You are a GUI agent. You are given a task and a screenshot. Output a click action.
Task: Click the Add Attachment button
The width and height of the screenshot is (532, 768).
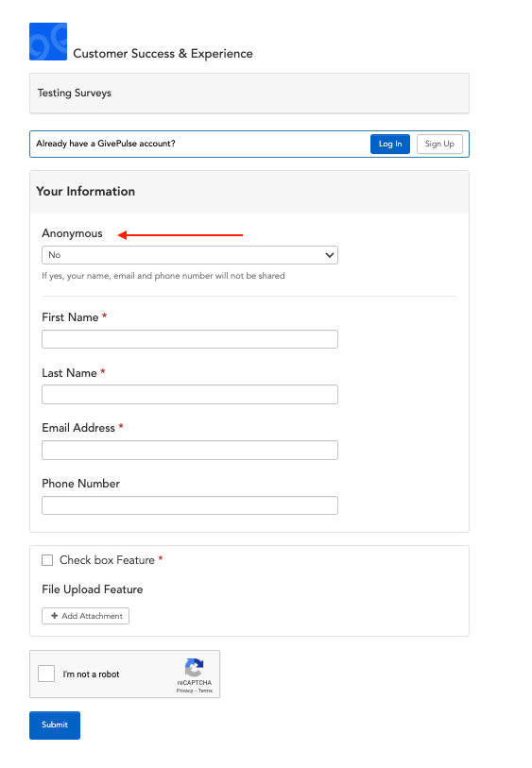[86, 616]
